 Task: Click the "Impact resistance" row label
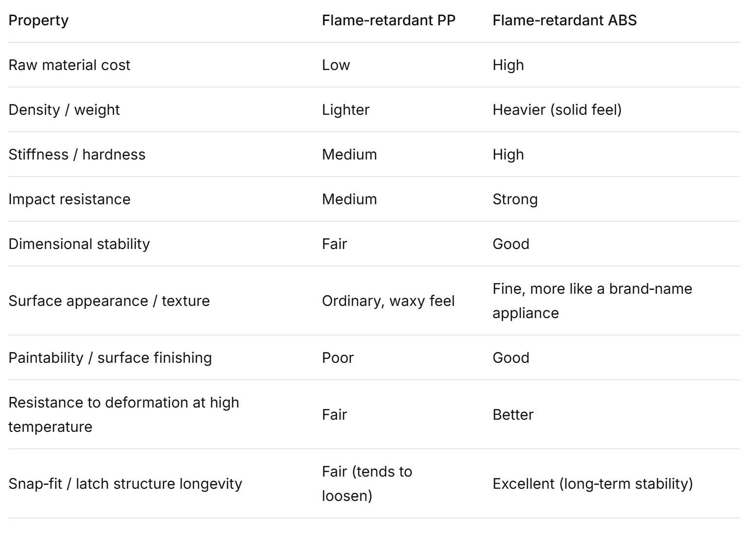69,199
